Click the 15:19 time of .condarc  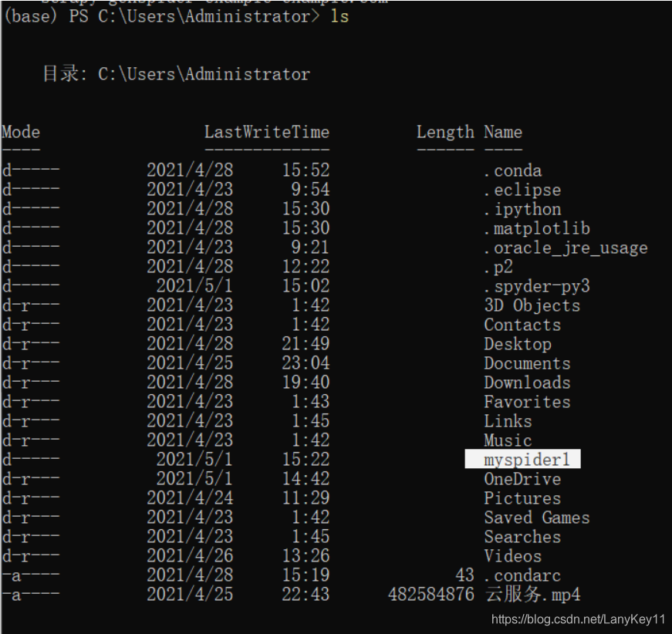pos(306,575)
